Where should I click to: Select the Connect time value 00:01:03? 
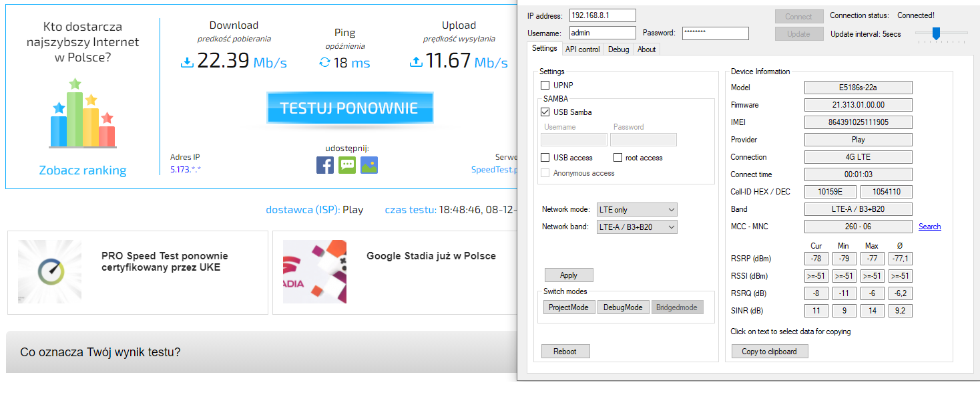(x=858, y=174)
